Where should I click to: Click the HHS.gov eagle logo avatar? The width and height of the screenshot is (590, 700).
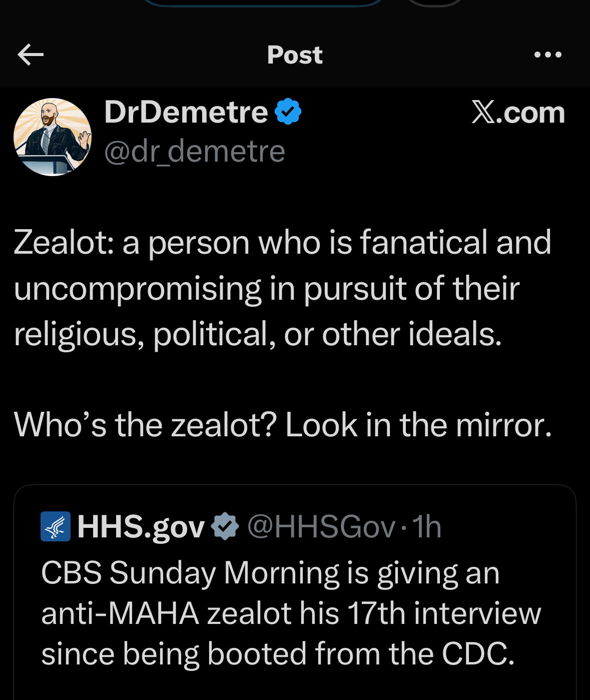[x=56, y=526]
